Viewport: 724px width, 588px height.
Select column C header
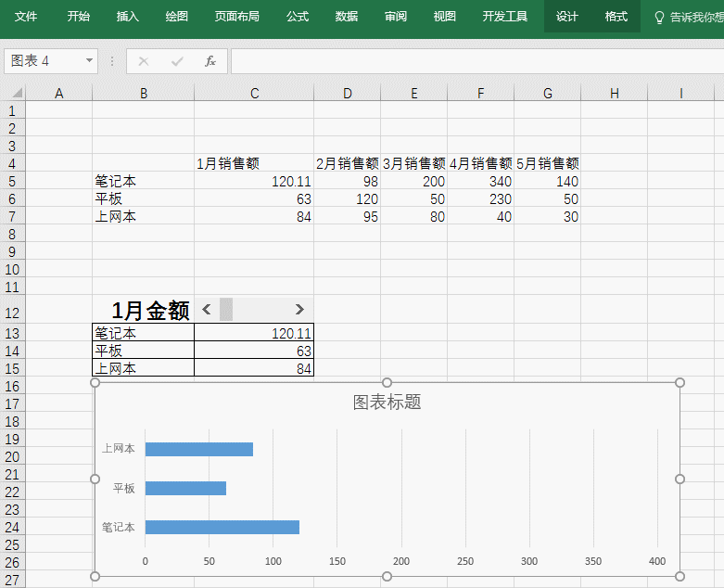254,94
